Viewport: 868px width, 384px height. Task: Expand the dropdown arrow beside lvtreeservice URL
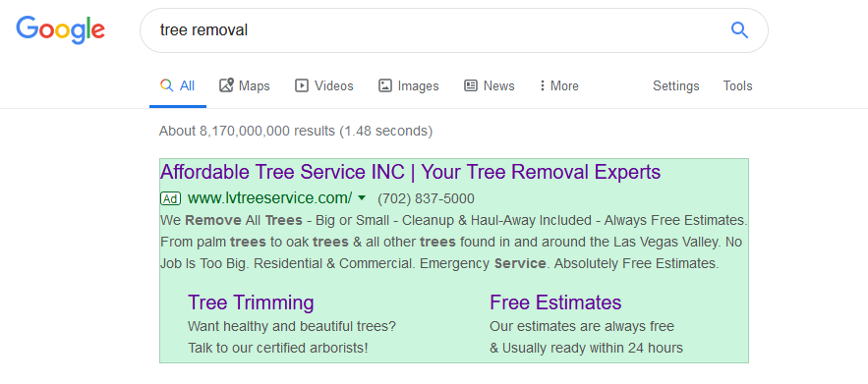[x=362, y=197]
